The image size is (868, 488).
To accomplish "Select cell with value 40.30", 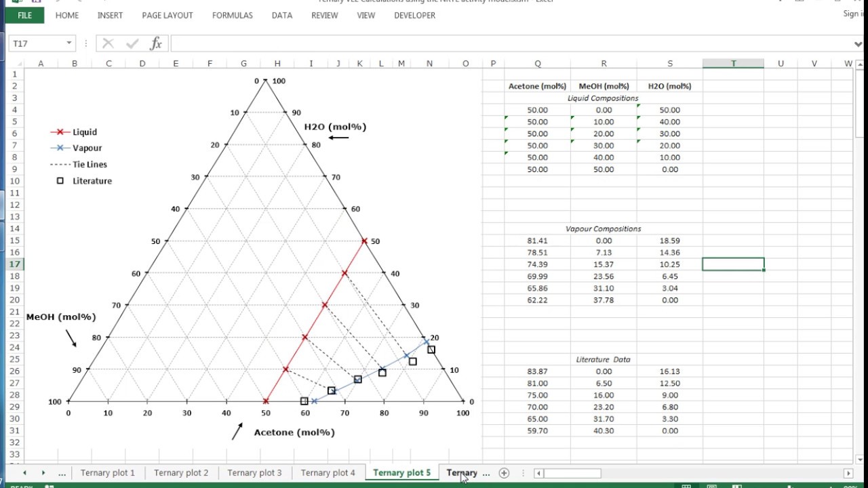I will tap(604, 431).
